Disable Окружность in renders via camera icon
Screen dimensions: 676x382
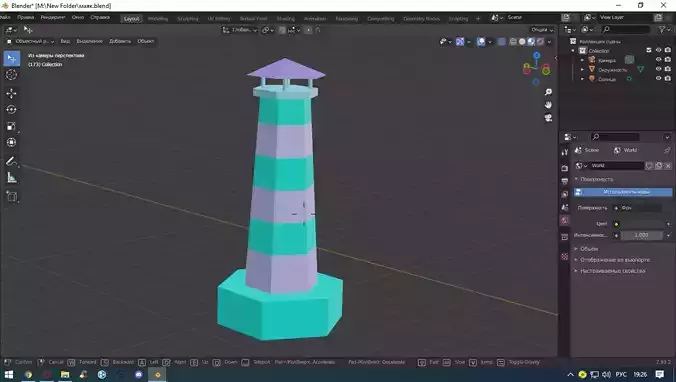667,69
